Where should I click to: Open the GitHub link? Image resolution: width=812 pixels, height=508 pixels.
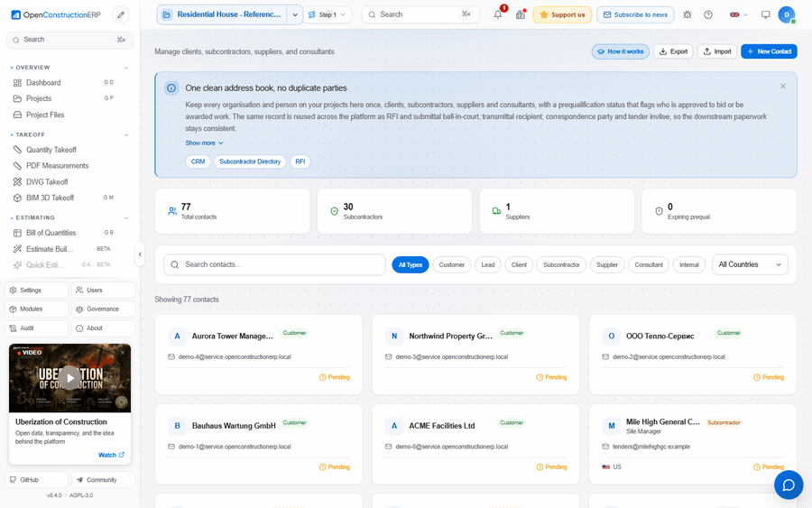pos(37,479)
